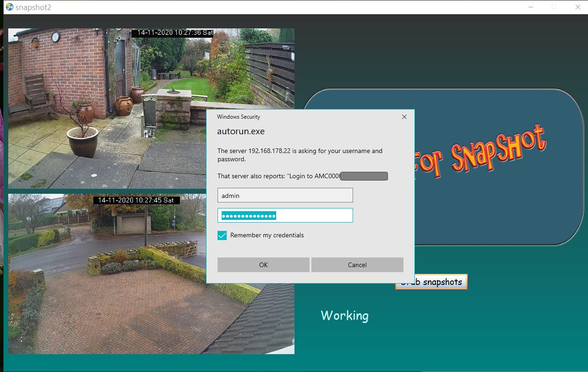Click the snapshot2 app icon in title bar
This screenshot has width=588, height=372.
9,7
